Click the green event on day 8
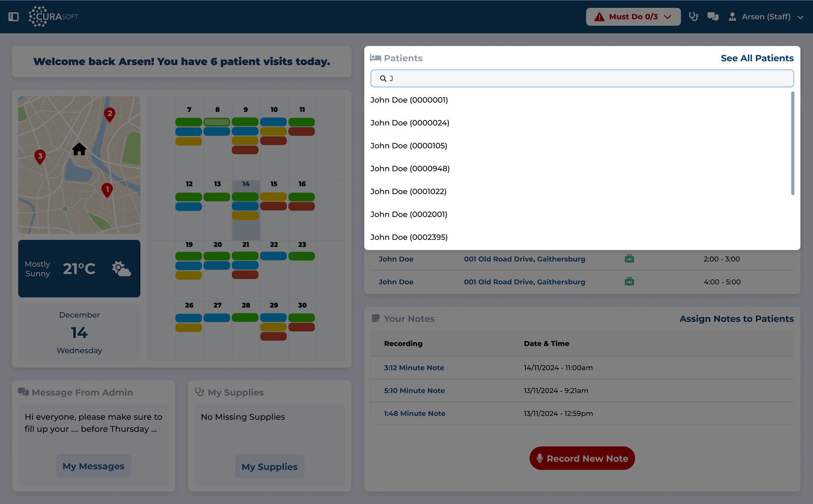This screenshot has width=813, height=504. (x=217, y=122)
